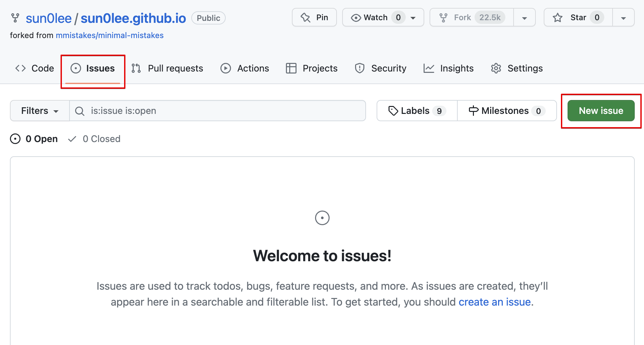
Task: Go to the Pull requests tab
Action: (167, 68)
